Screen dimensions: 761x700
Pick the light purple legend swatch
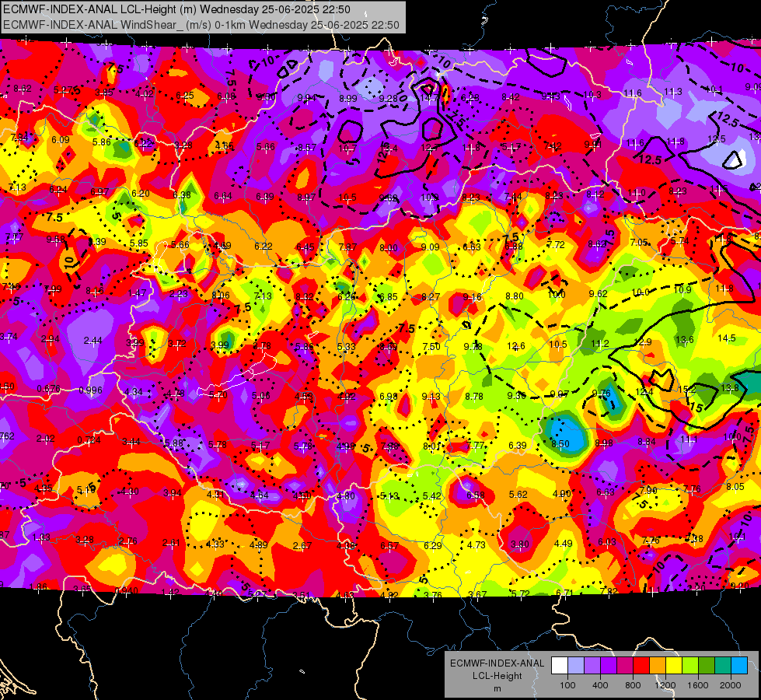592,666
